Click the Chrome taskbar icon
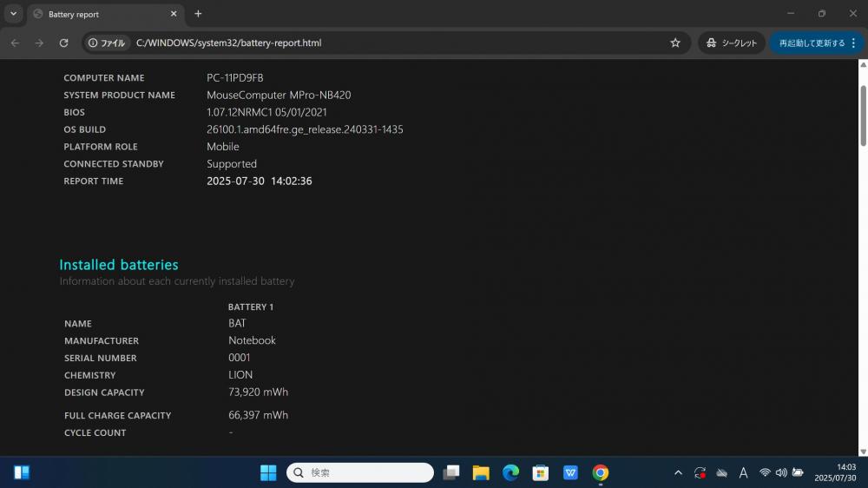868x488 pixels. [x=601, y=472]
